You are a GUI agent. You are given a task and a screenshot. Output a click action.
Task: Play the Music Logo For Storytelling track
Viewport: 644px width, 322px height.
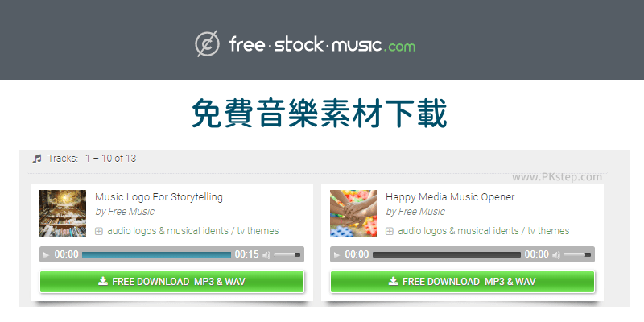(x=46, y=255)
